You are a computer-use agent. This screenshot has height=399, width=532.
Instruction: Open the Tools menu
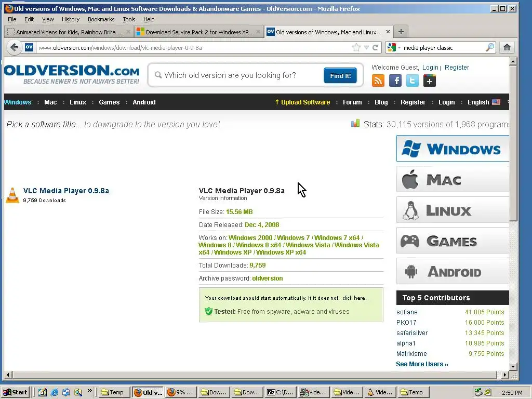(x=129, y=19)
